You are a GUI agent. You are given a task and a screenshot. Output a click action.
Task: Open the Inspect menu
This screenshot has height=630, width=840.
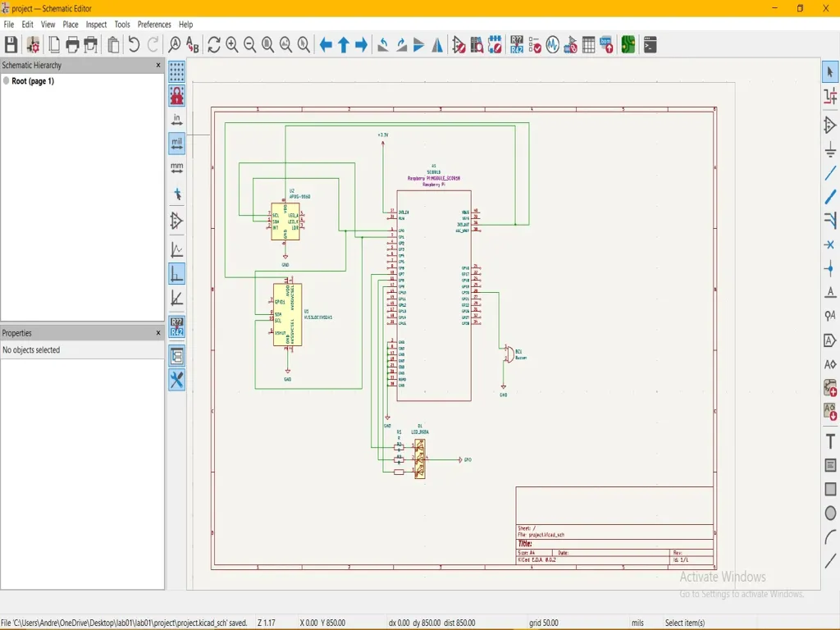[97, 25]
